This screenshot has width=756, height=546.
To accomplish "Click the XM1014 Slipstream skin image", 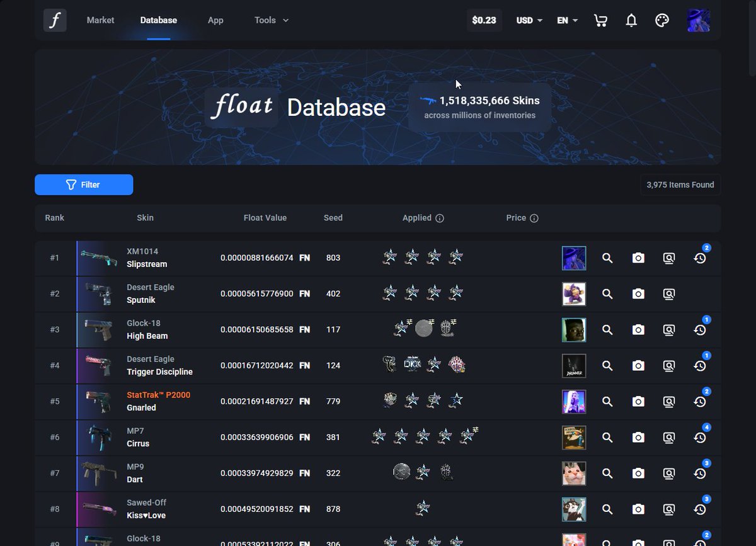I will point(99,258).
